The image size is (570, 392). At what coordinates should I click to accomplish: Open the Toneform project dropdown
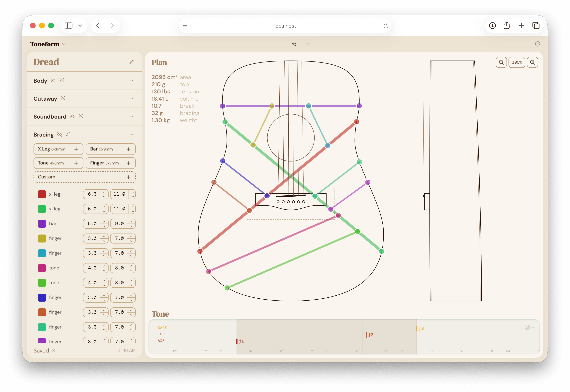pos(64,44)
